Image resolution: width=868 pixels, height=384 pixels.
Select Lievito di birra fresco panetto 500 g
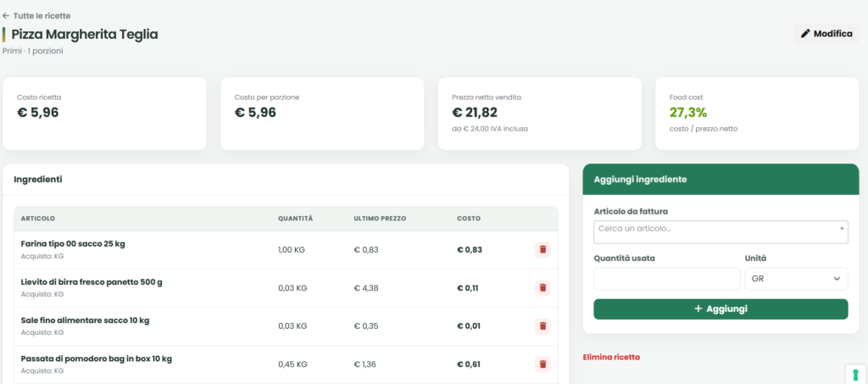click(92, 282)
